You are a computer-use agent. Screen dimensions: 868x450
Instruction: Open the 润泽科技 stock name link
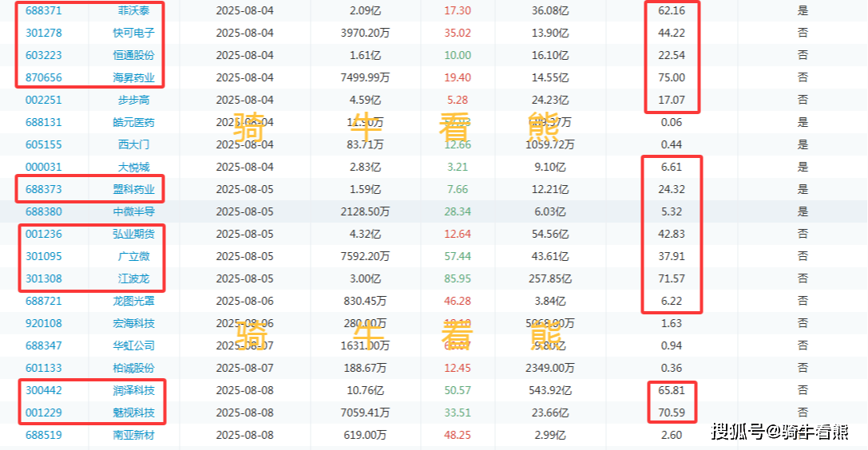[x=133, y=391]
